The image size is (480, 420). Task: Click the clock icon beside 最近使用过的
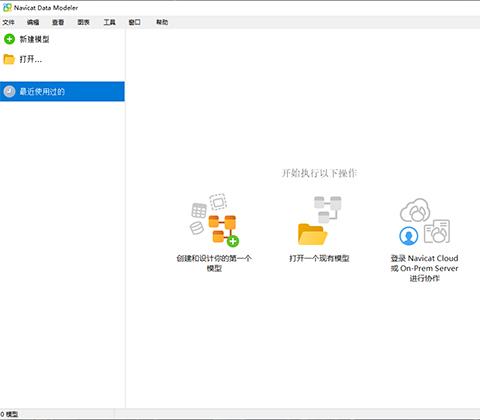tap(9, 91)
